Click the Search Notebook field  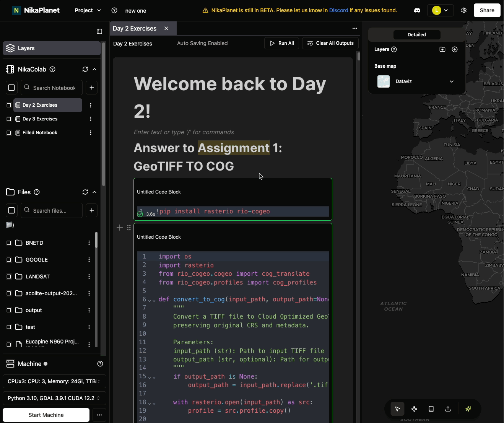tap(51, 88)
